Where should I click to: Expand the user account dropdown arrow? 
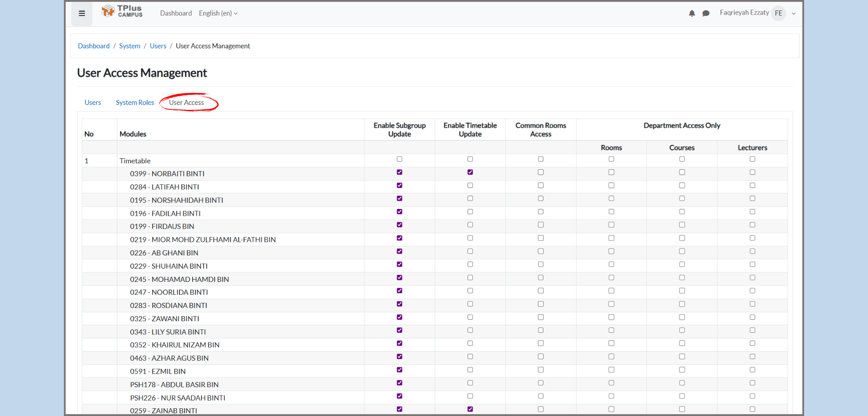[794, 13]
